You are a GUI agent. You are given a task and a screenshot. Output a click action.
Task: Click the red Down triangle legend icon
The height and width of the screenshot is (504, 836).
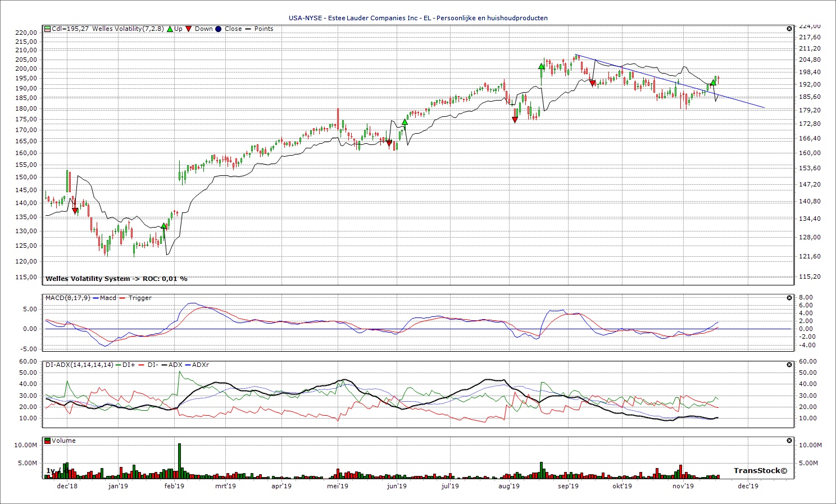(189, 29)
